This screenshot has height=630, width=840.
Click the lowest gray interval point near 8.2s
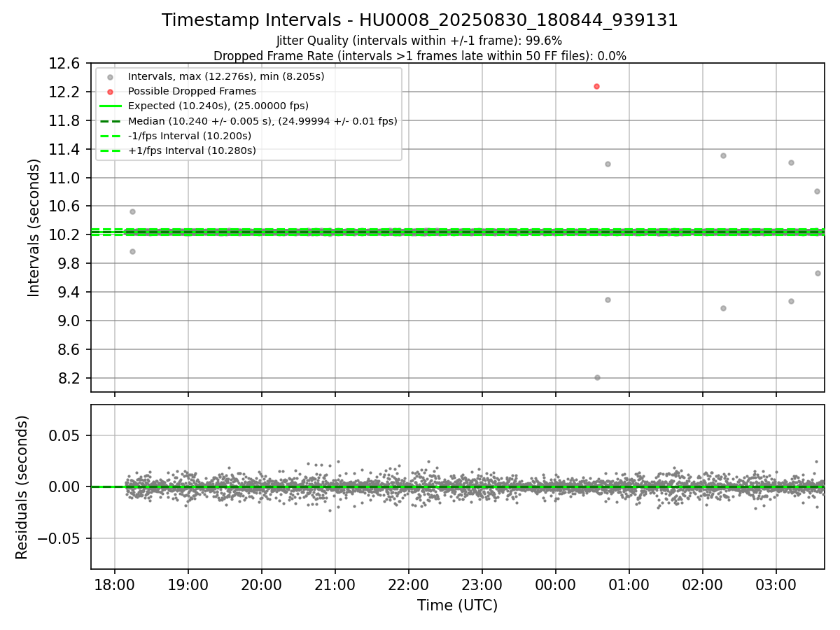point(597,377)
